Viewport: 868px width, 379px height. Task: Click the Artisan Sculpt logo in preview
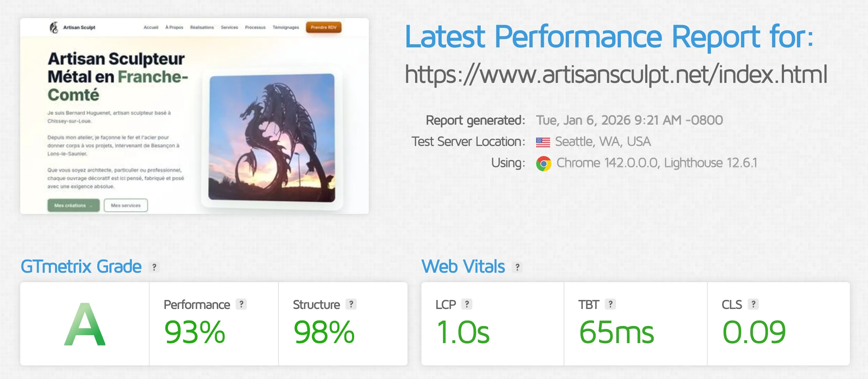coord(73,28)
